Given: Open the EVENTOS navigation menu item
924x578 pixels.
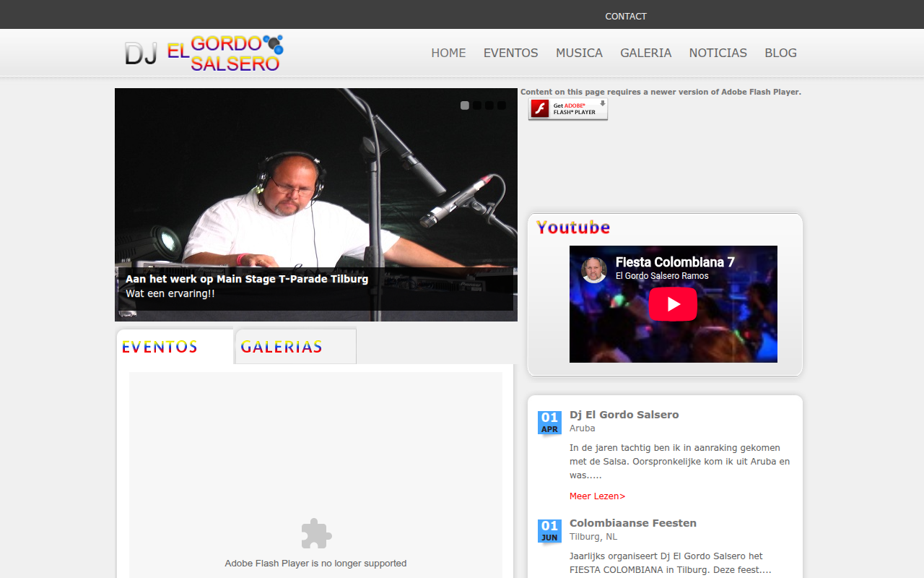Looking at the screenshot, I should tap(511, 53).
